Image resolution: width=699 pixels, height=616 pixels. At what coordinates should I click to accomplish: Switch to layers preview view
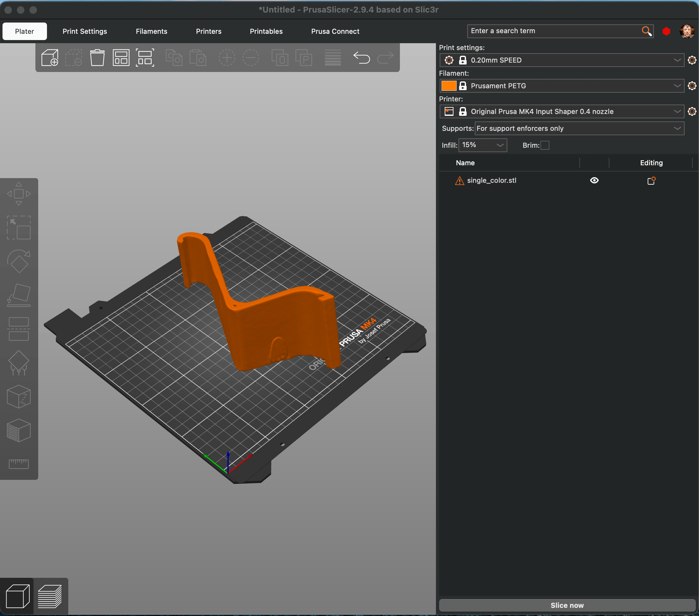[x=50, y=596]
